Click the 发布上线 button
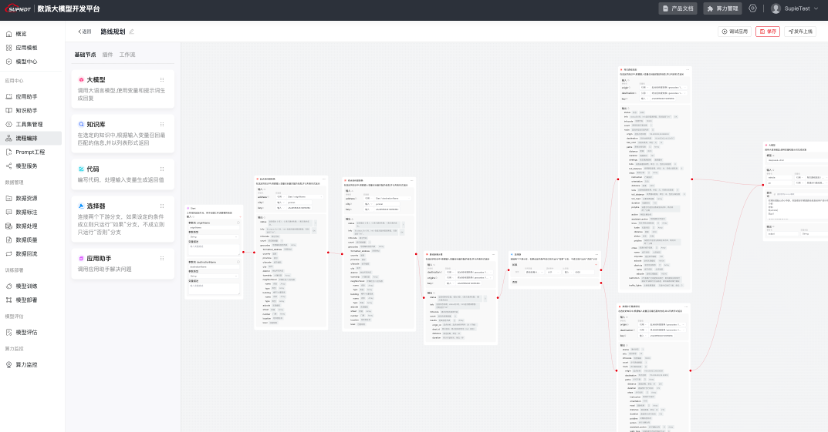 click(801, 32)
